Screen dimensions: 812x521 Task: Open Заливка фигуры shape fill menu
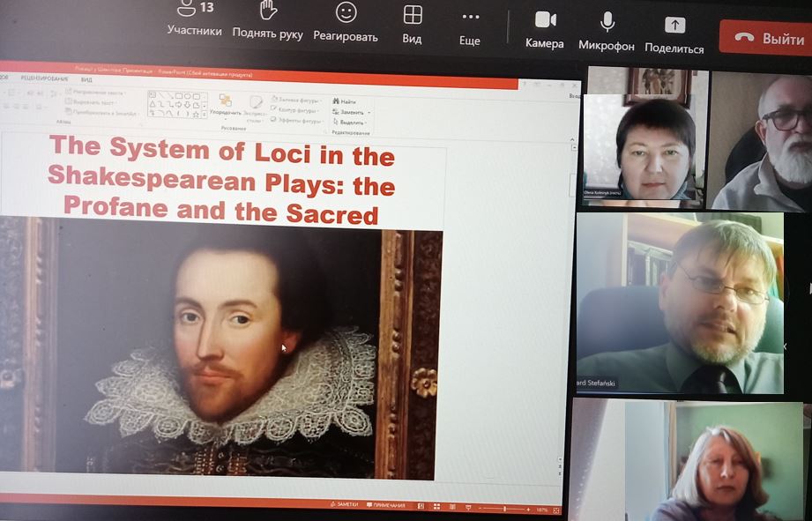point(295,100)
